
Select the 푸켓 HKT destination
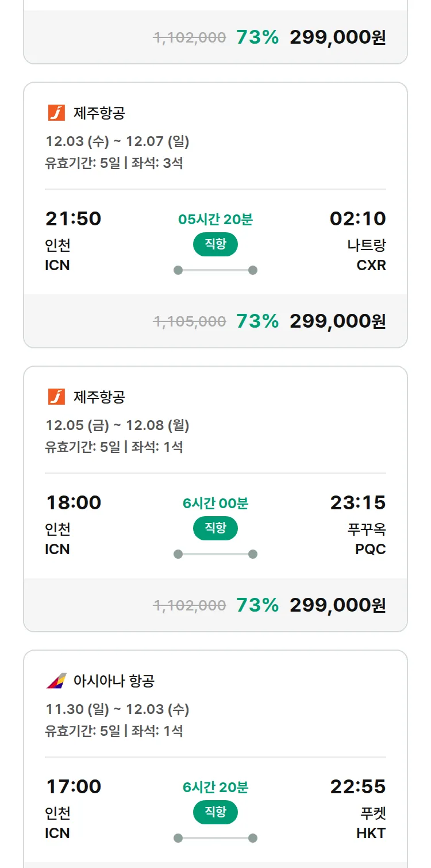pos(371,823)
